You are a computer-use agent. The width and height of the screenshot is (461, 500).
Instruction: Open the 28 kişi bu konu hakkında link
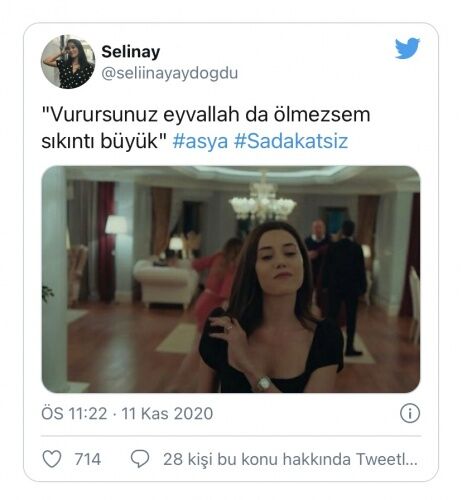[x=290, y=459]
